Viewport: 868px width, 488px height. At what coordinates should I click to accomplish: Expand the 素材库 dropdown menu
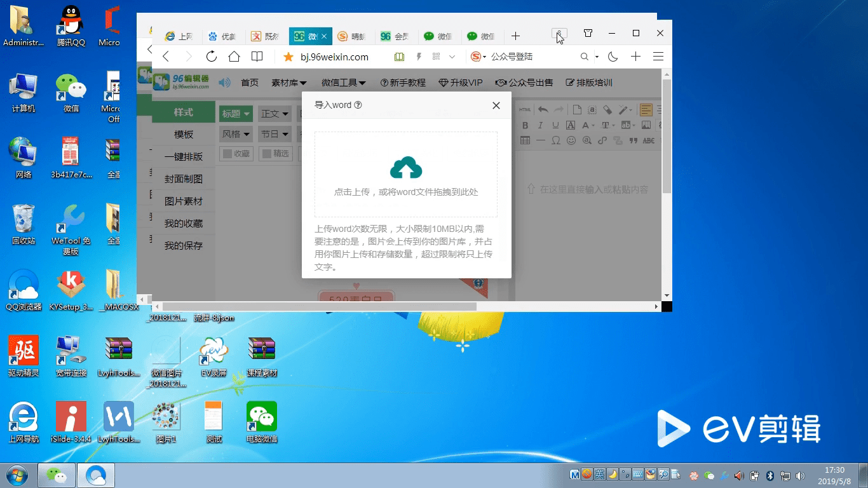(289, 83)
